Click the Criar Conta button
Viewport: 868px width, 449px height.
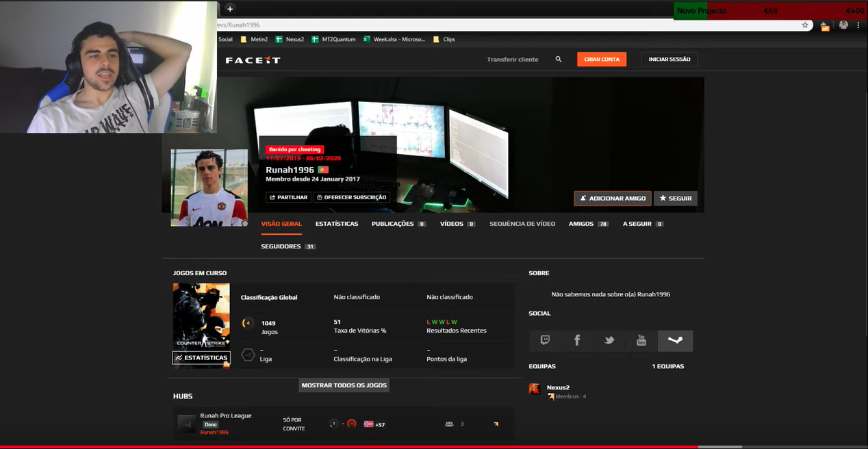coord(602,60)
